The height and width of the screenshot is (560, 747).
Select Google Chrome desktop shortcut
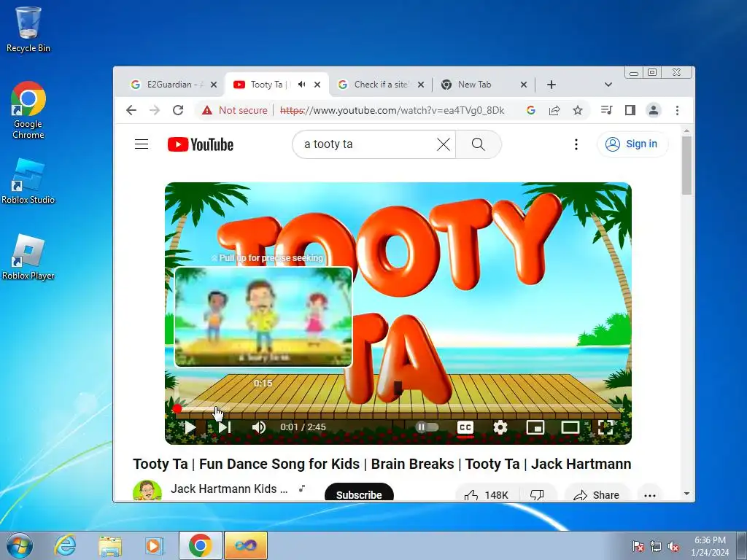[28, 111]
